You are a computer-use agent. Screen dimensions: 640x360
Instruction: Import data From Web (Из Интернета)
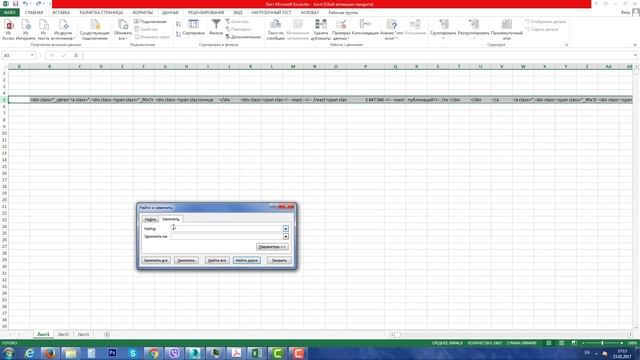26,29
